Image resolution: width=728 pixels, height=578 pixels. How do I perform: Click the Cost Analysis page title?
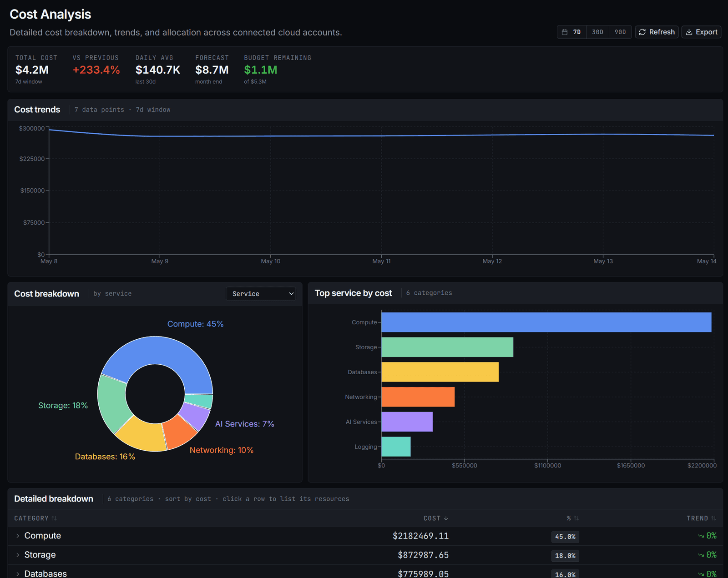[x=51, y=15]
